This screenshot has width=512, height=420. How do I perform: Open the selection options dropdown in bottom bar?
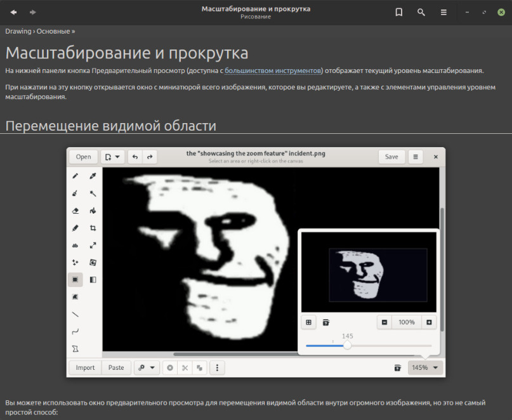(x=147, y=367)
